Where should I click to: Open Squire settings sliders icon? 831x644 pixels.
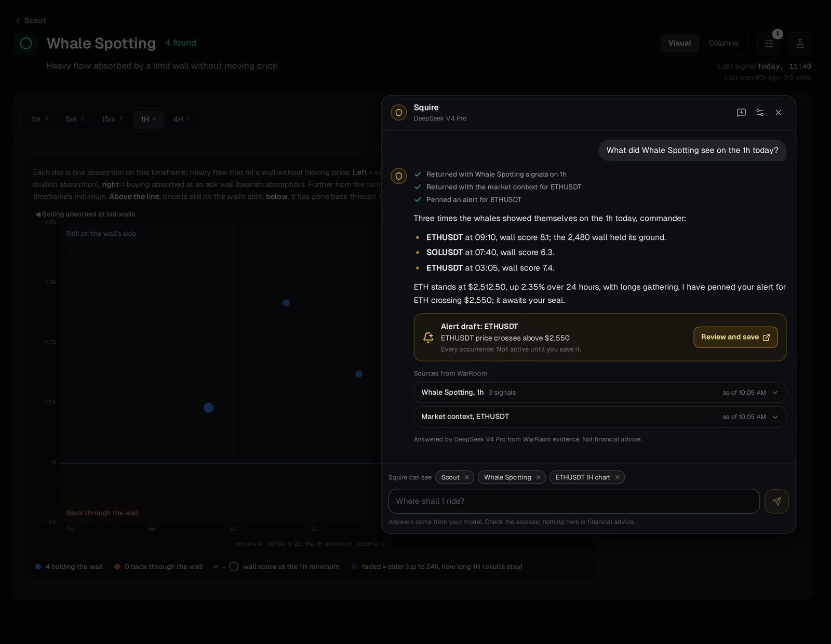pyautogui.click(x=760, y=113)
